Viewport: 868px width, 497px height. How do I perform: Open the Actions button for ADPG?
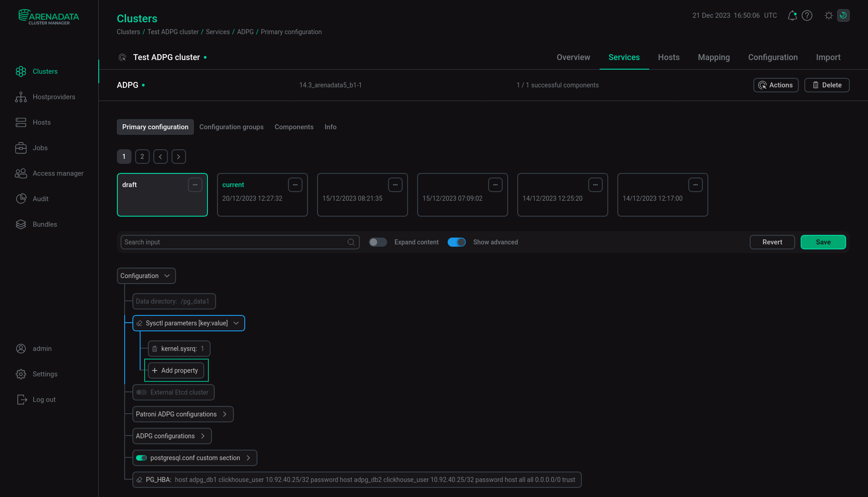(776, 85)
